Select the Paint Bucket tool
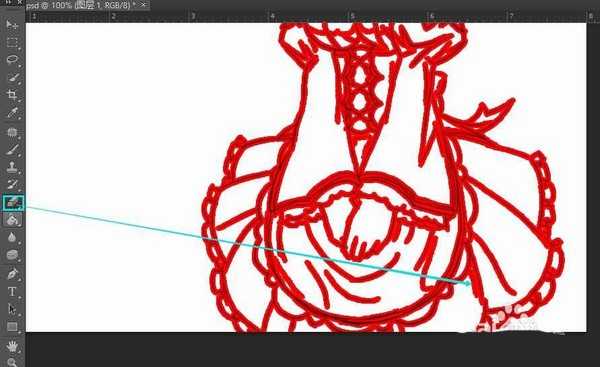The width and height of the screenshot is (600, 367). click(x=12, y=220)
